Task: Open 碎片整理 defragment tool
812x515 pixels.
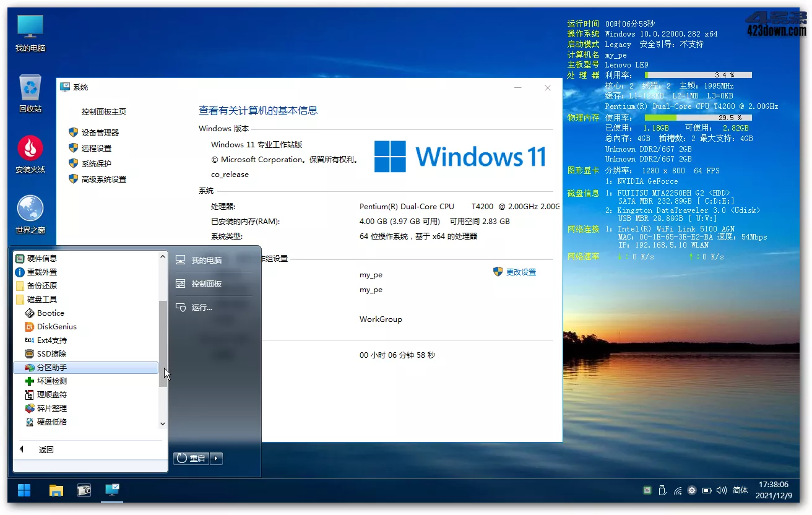Action: 86,408
